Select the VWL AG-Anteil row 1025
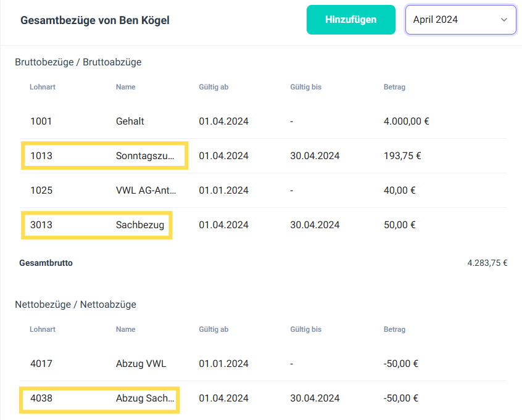The height and width of the screenshot is (420, 522). pyautogui.click(x=146, y=190)
